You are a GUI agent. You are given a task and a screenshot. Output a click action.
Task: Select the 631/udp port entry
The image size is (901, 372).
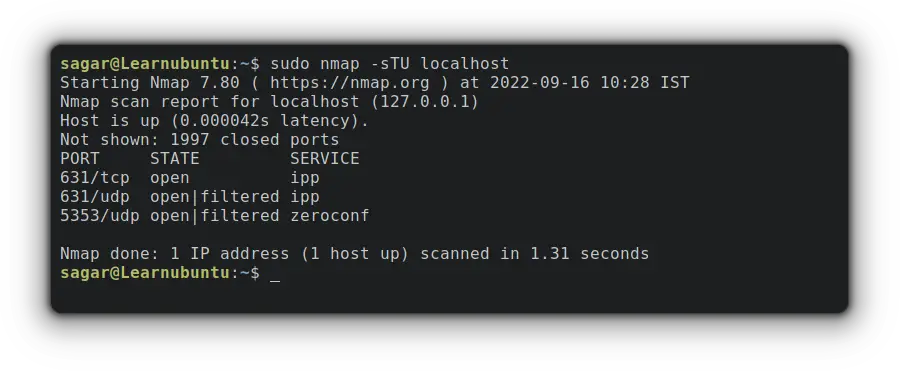tap(95, 197)
